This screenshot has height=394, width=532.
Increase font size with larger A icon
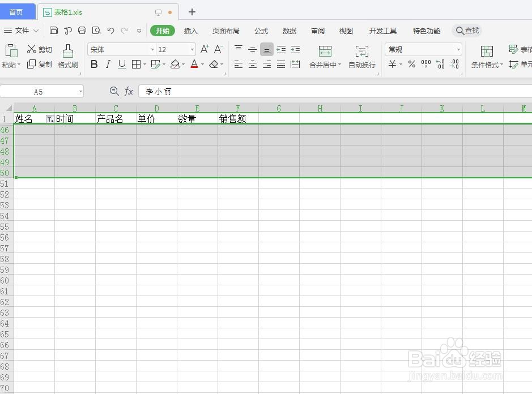205,49
